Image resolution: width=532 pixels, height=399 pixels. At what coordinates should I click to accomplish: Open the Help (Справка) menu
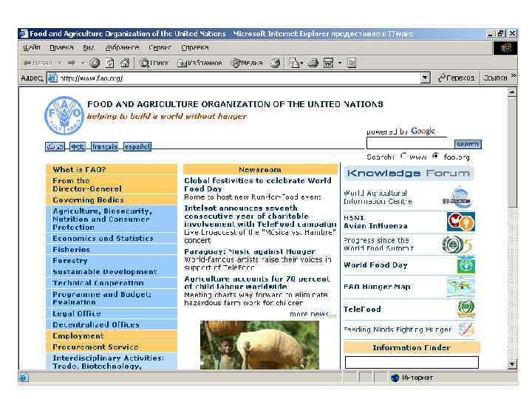click(x=195, y=47)
